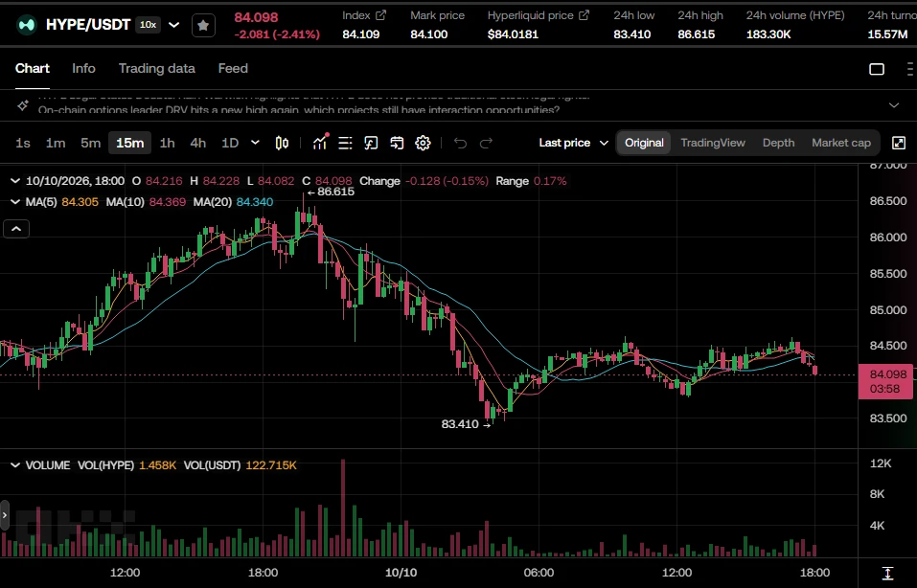Screen dimensions: 917x588
Task: Switch chart view to Depth
Action: pos(778,143)
